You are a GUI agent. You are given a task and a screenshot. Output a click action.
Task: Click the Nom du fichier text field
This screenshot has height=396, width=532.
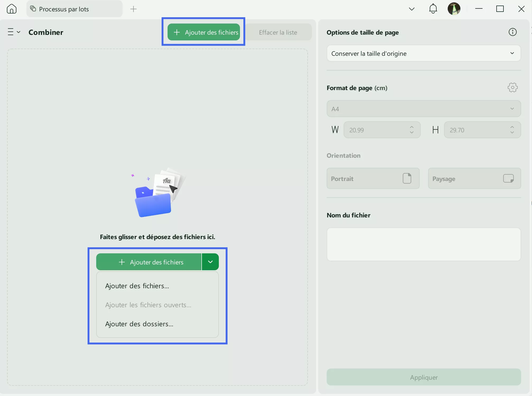click(x=423, y=244)
